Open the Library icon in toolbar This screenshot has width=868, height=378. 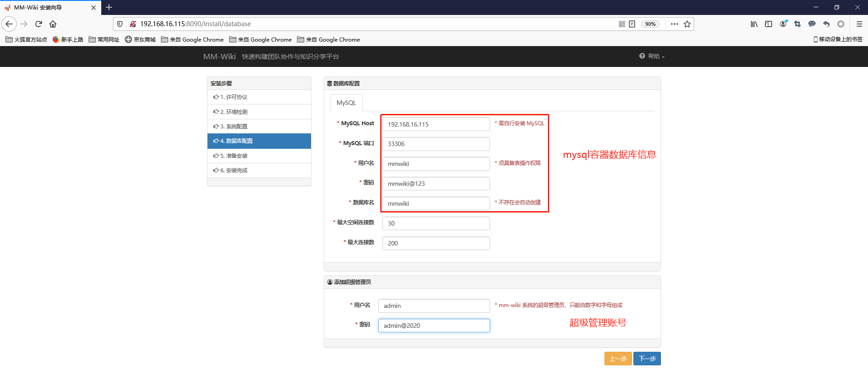[754, 24]
